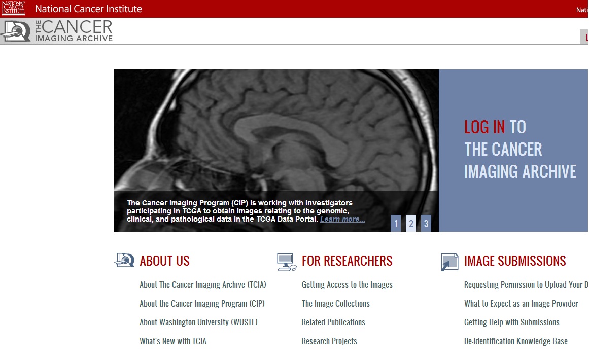The height and width of the screenshot is (364, 589).
Task: Click THE CANCER IMAGING ARCHIVE text in blue panel
Action: coord(521,161)
